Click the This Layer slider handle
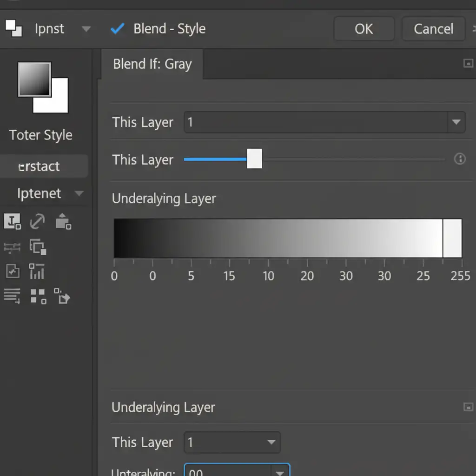The height and width of the screenshot is (476, 476). tap(254, 159)
